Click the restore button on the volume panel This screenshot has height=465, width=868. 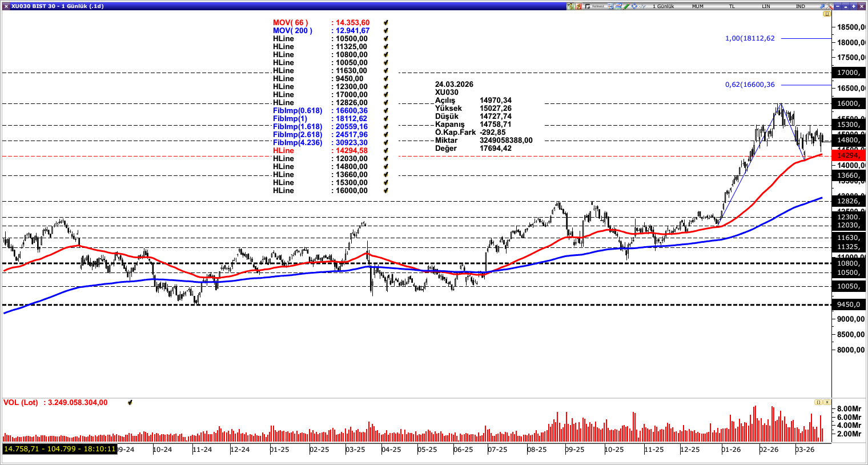(x=818, y=402)
